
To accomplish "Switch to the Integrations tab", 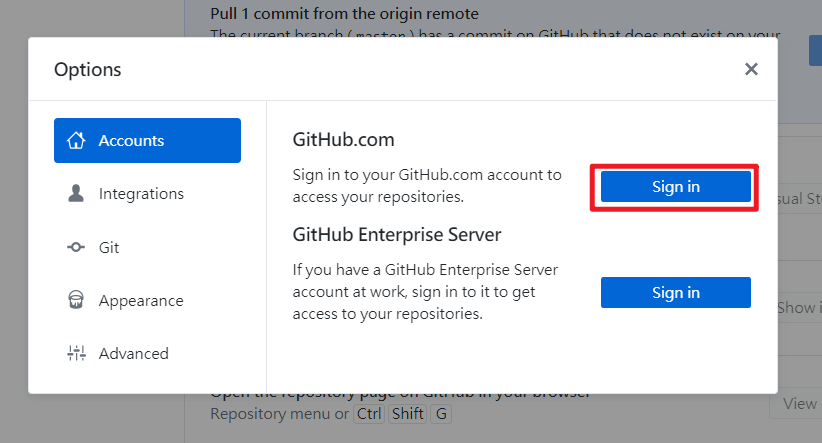I will click(141, 194).
